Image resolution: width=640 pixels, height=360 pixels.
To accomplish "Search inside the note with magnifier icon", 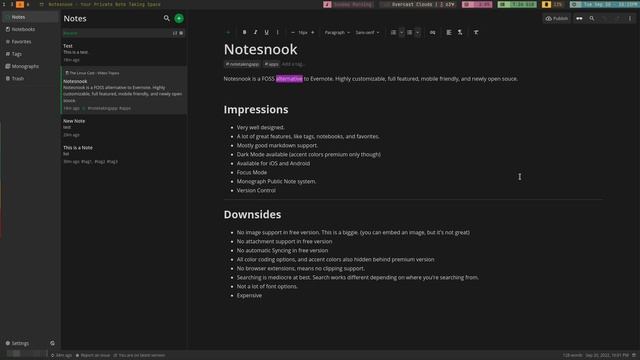I will tap(592, 18).
